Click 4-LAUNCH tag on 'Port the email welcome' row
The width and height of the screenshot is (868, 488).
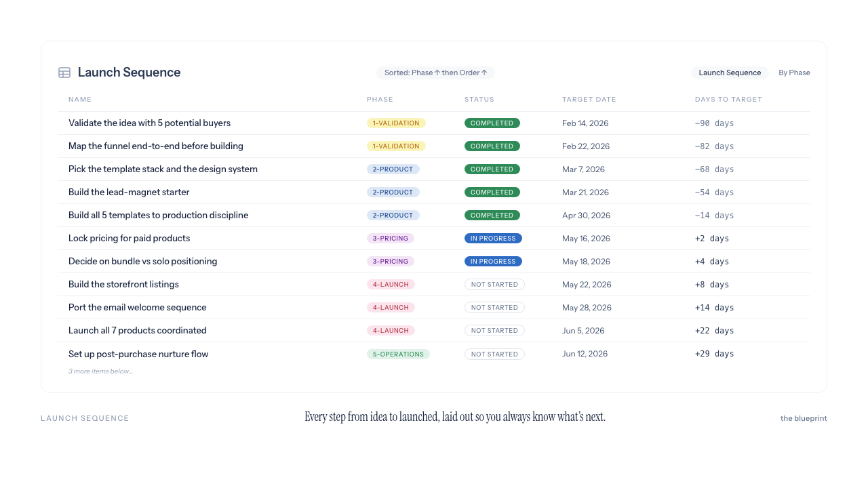[391, 308]
